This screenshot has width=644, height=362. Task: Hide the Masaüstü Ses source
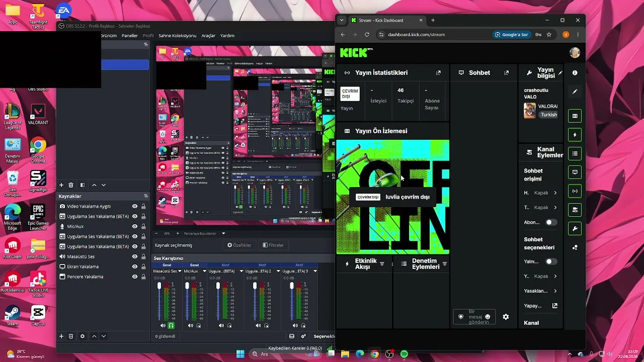(135, 256)
